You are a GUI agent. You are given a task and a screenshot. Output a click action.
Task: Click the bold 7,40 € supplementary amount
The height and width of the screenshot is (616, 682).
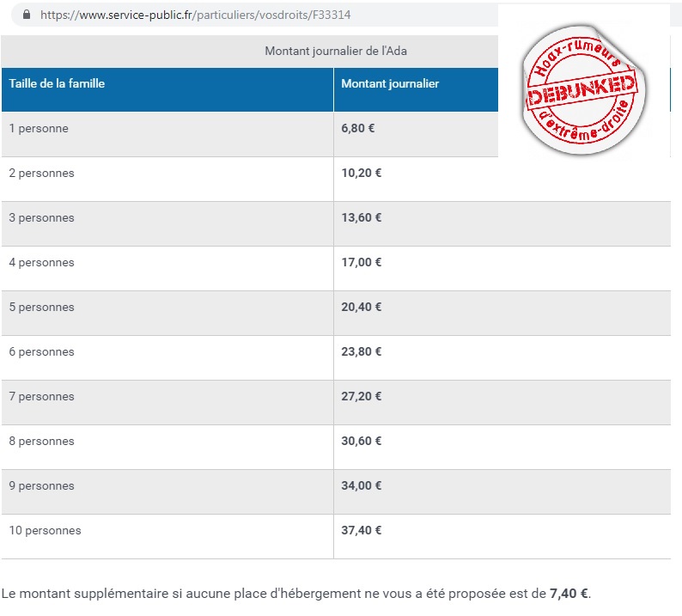(x=569, y=594)
